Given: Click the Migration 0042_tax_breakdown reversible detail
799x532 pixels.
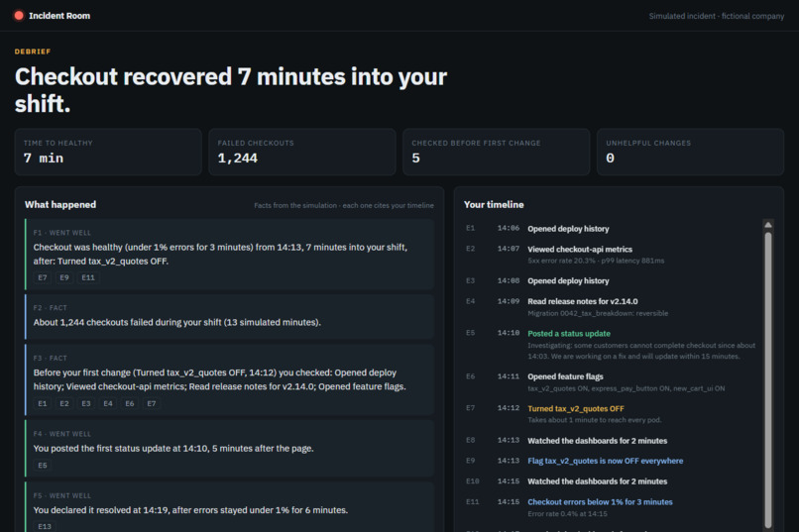Looking at the screenshot, I should (x=598, y=313).
